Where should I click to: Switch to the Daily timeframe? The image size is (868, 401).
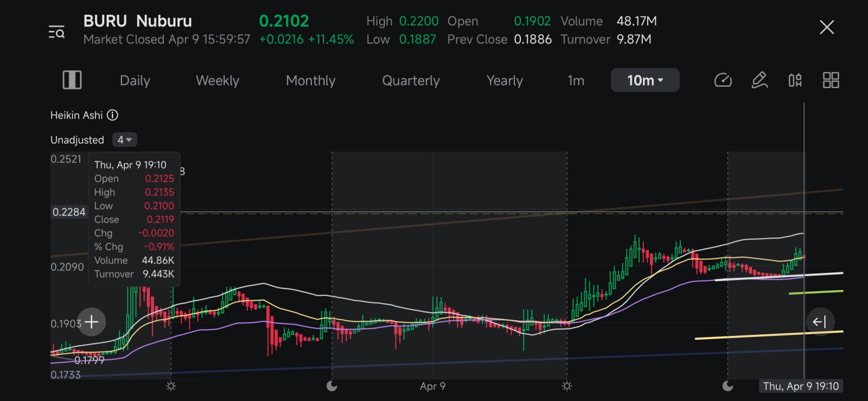click(x=135, y=81)
